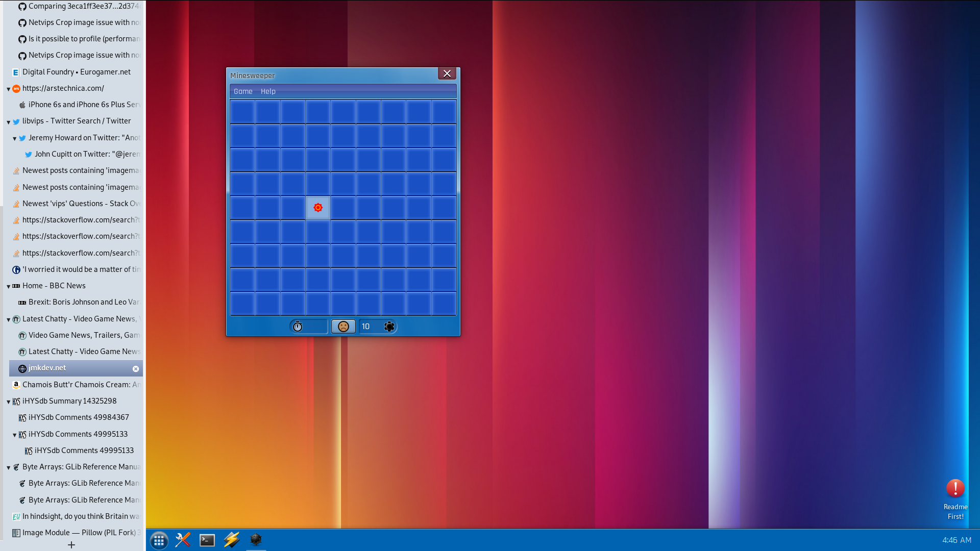Close the Minesweeper window
Screen dimensions: 980x551
(x=447, y=74)
